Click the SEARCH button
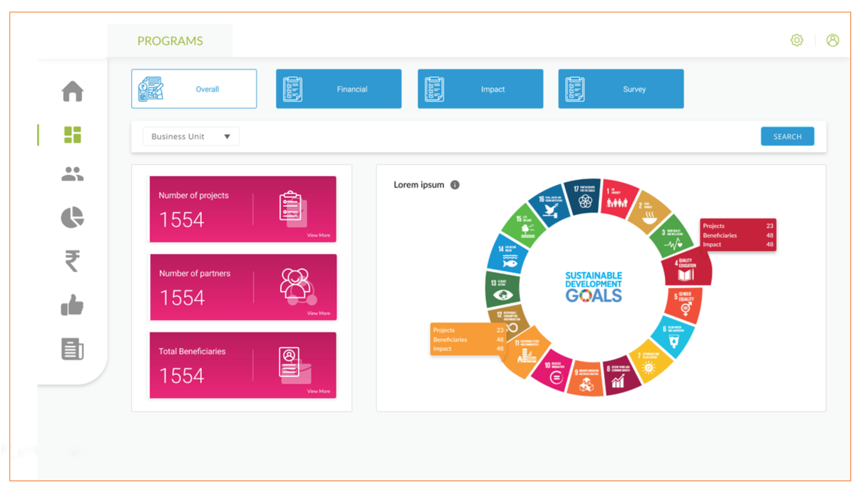Viewport: 868px width, 488px height. pyautogui.click(x=787, y=136)
